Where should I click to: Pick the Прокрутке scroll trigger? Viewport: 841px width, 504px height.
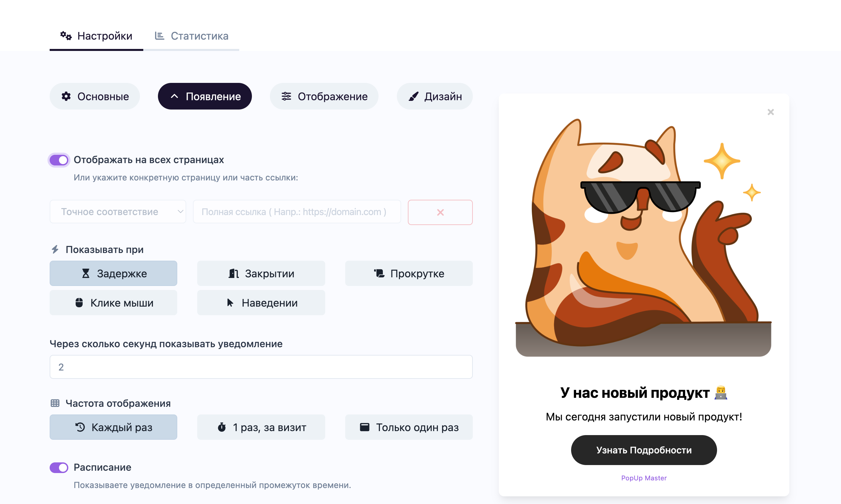[409, 273]
